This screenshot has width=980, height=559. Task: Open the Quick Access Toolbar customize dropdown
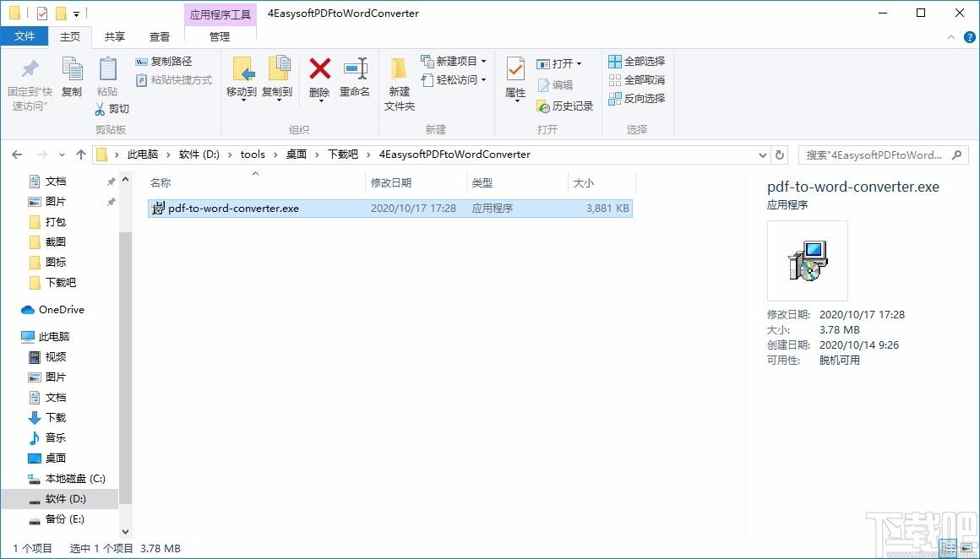pos(76,14)
